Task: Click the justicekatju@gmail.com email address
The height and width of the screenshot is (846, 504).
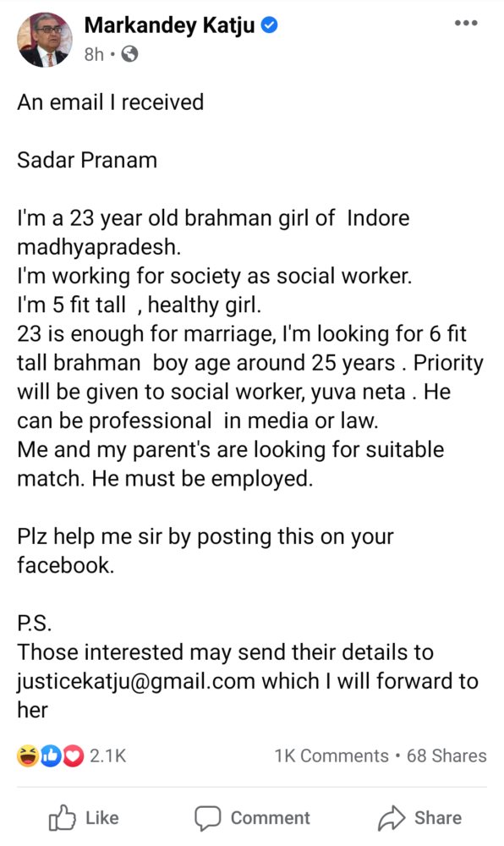Action: [136, 681]
